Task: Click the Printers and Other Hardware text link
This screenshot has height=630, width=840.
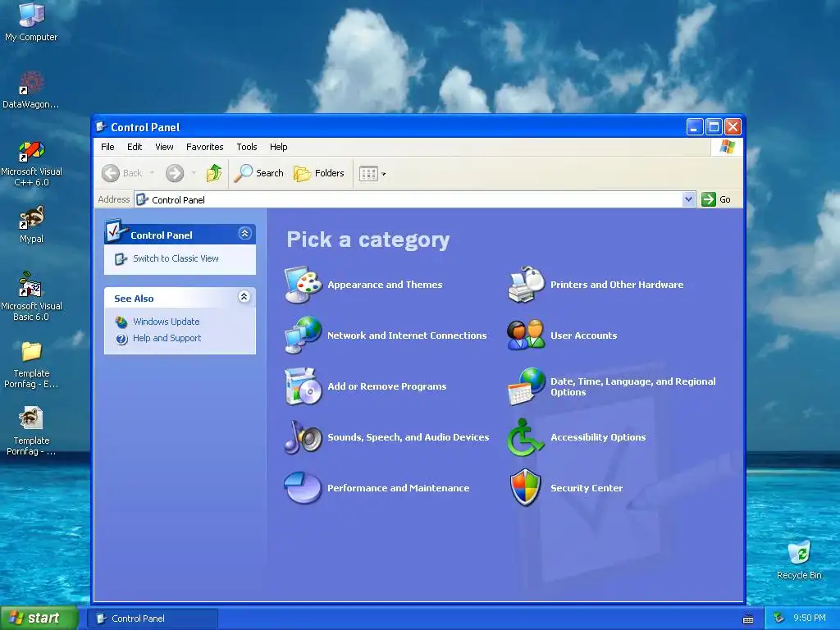Action: pyautogui.click(x=617, y=285)
